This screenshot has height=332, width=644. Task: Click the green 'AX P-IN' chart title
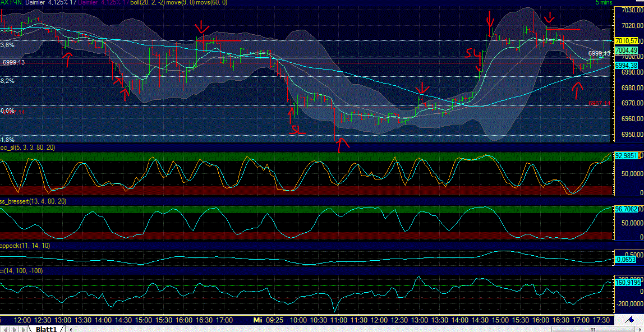(x=8, y=3)
